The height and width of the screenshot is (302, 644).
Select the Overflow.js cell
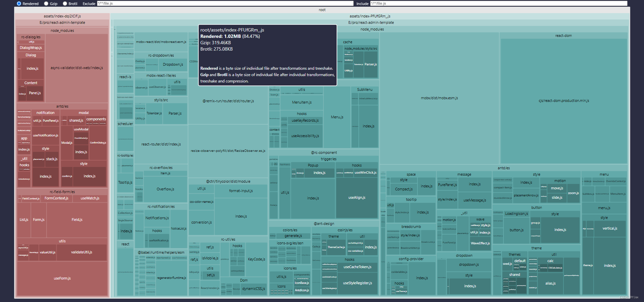coord(165,189)
